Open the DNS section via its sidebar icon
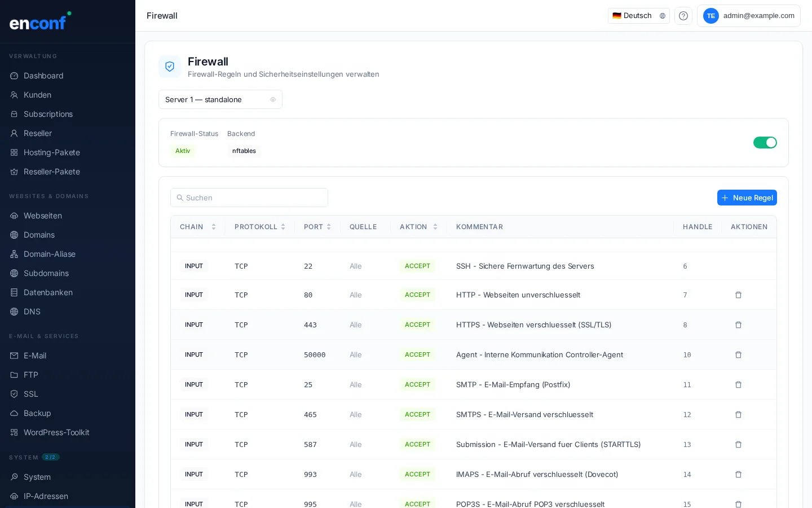The height and width of the screenshot is (508, 812). [12, 312]
